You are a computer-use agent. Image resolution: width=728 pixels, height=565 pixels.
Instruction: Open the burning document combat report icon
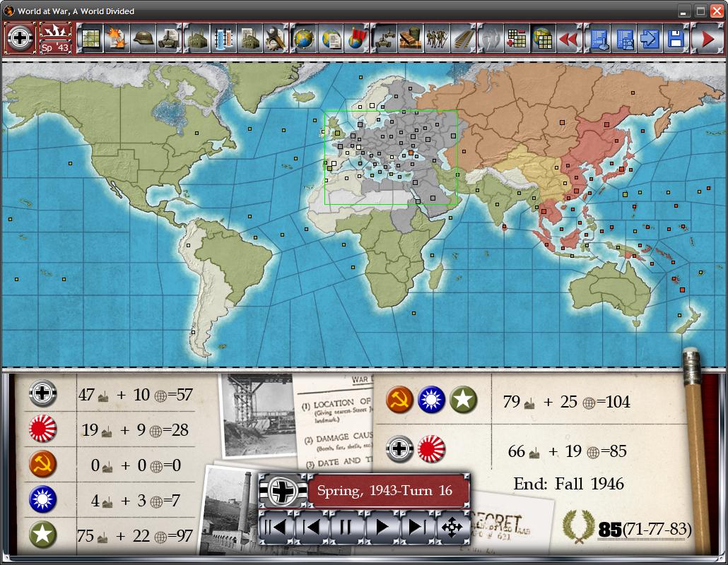[x=117, y=38]
